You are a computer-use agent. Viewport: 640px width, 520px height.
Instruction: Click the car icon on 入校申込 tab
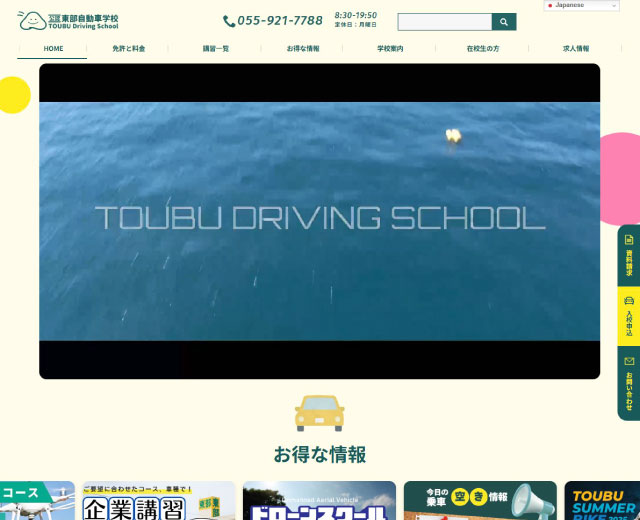coord(629,301)
